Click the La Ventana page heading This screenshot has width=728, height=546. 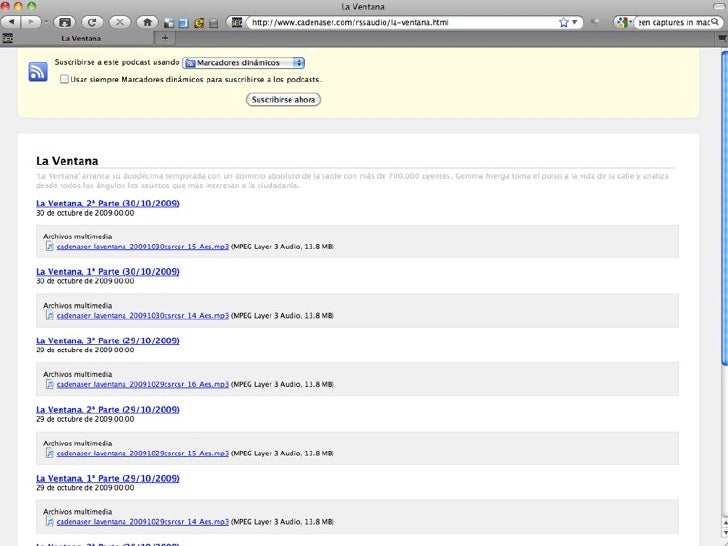tap(67, 161)
